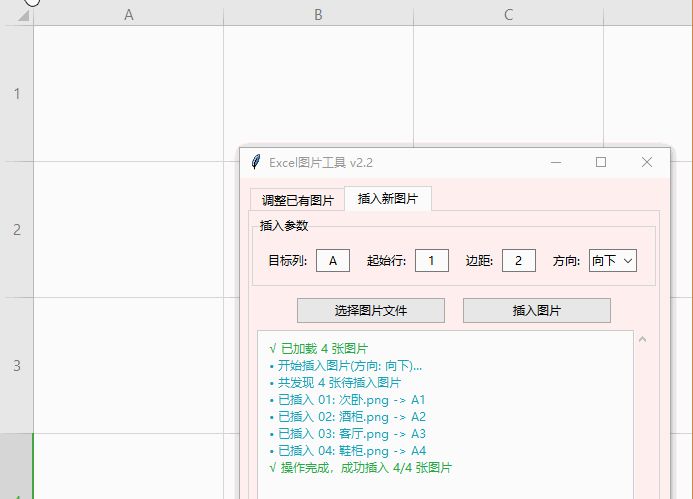This screenshot has height=499, width=693.
Task: Click the 起始行 input field
Action: (431, 260)
